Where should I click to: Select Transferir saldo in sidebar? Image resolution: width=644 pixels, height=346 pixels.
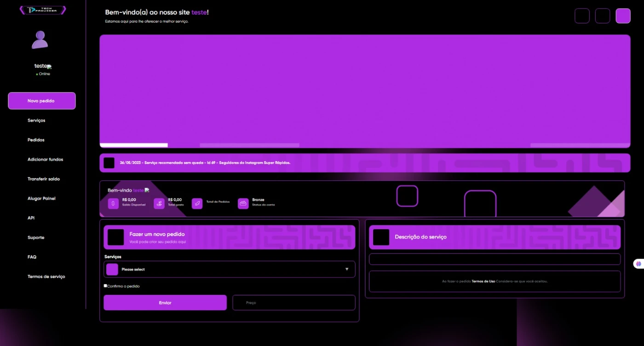[x=44, y=179]
